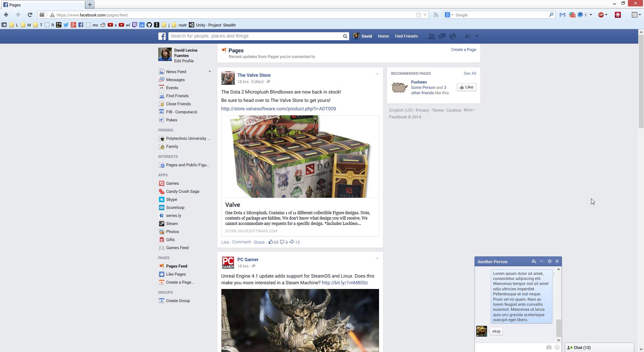Focus the Facebook search input field
This screenshot has width=644, height=352.
point(255,36)
